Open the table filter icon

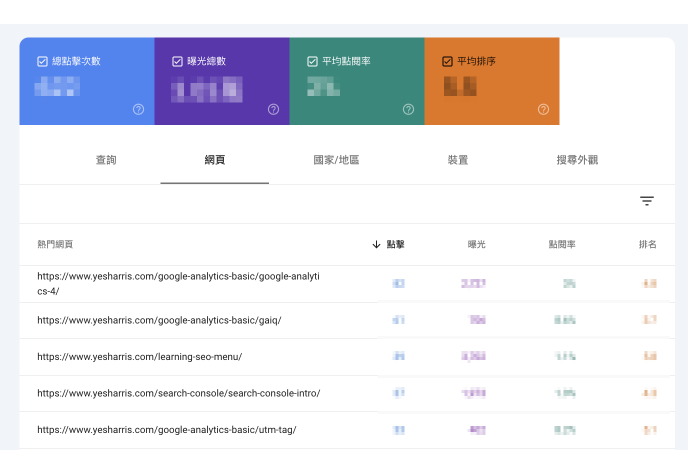(x=647, y=201)
